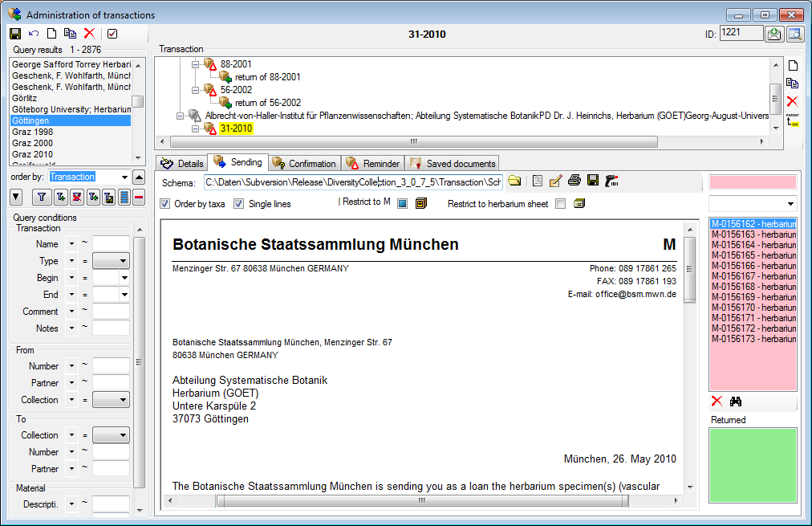Browse for the schema file with the folder icon
812x526 pixels.
tap(514, 181)
